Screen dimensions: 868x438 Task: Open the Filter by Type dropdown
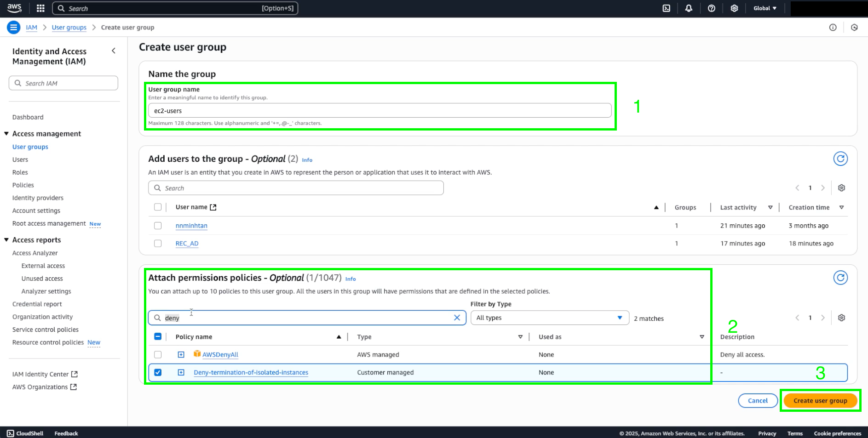point(550,318)
